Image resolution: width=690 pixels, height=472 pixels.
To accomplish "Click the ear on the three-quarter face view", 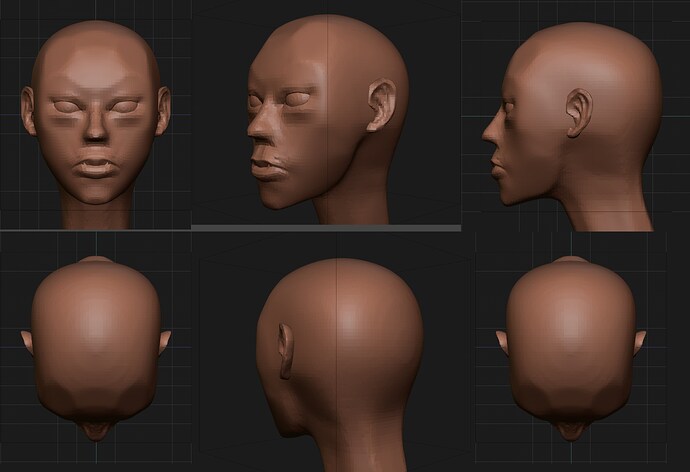I will 381,105.
